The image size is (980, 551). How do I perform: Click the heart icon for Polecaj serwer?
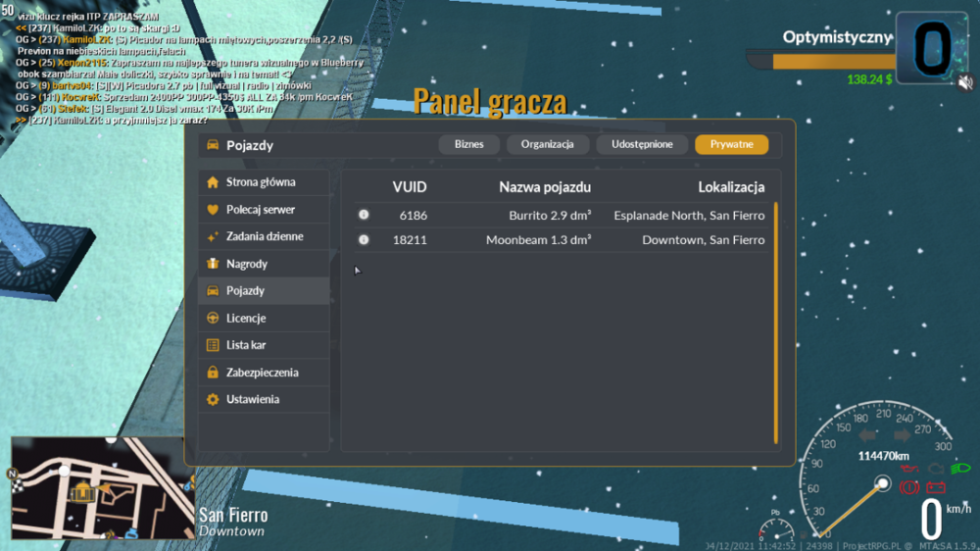coord(213,210)
